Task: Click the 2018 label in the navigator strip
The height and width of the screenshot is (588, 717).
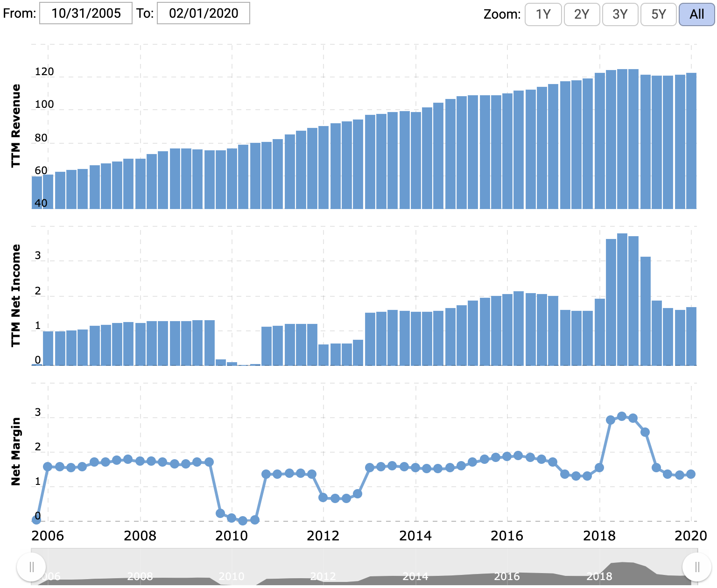Action: pyautogui.click(x=599, y=576)
